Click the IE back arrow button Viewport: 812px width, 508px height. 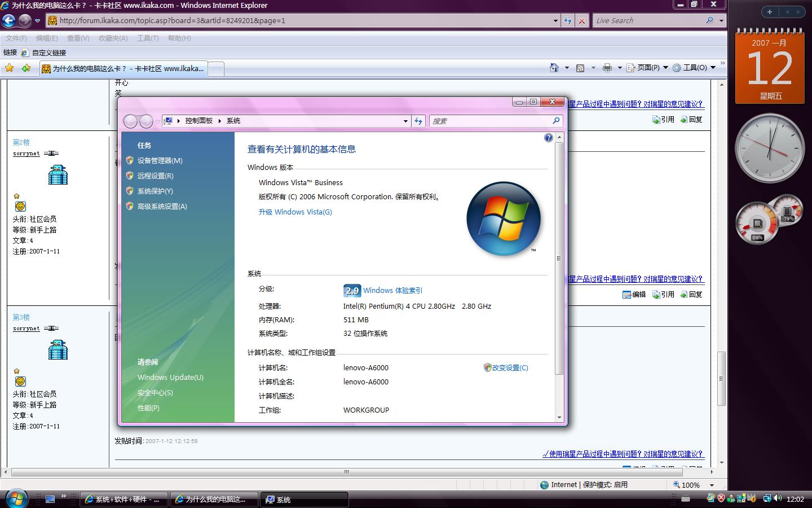coord(8,21)
